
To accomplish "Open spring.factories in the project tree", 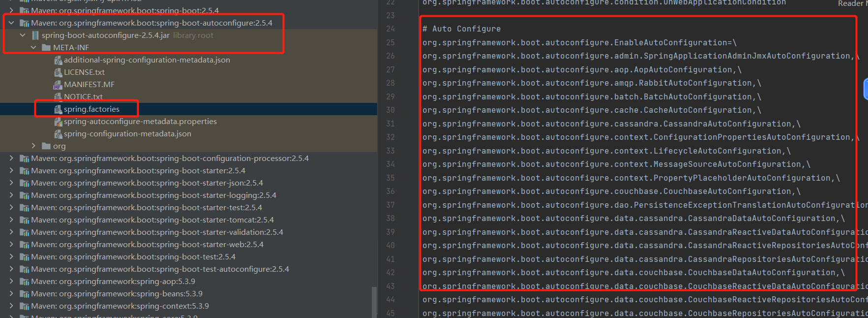I will 91,109.
